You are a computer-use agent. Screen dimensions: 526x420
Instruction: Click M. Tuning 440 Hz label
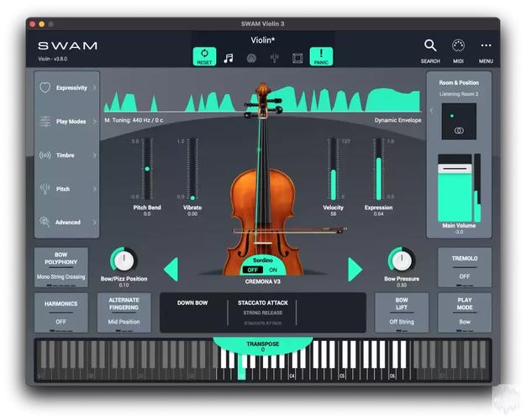[x=134, y=120]
